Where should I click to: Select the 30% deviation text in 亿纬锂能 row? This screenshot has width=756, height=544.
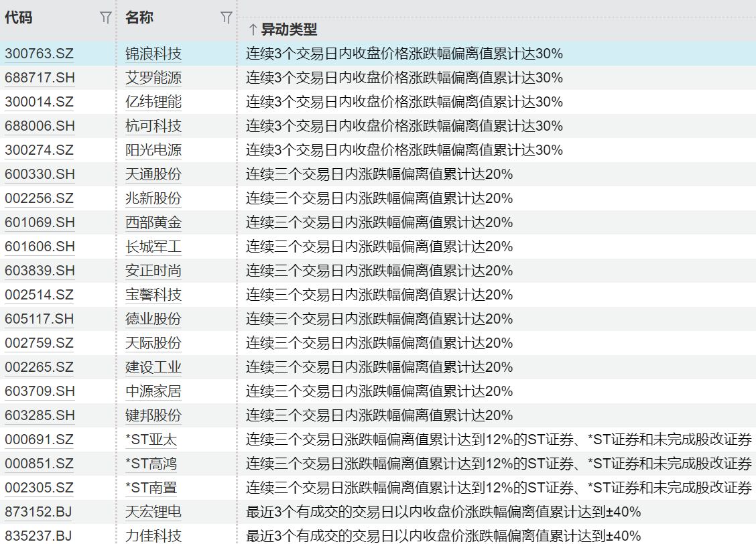405,102
